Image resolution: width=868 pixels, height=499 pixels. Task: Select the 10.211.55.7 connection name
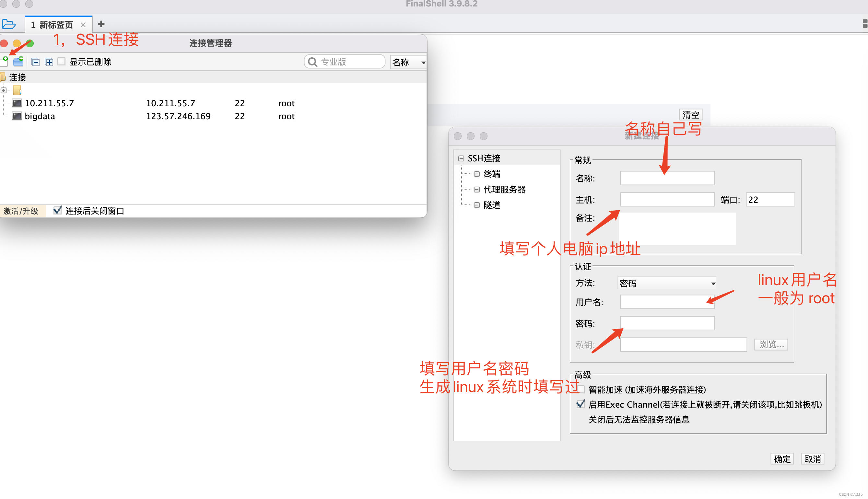coord(49,103)
